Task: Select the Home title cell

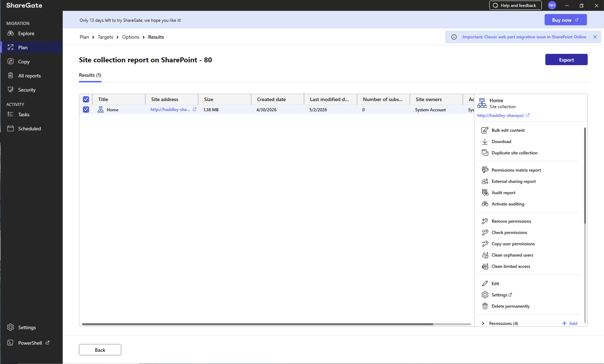Action: (x=112, y=110)
